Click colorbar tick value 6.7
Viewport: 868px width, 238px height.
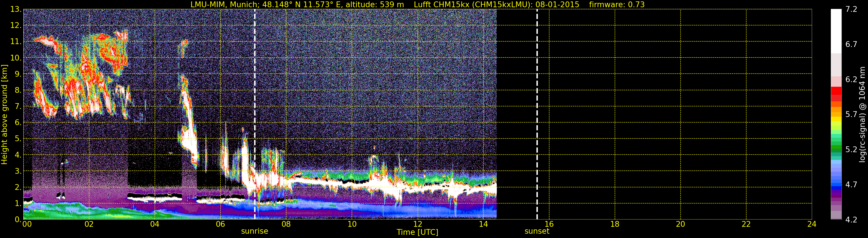(x=851, y=44)
